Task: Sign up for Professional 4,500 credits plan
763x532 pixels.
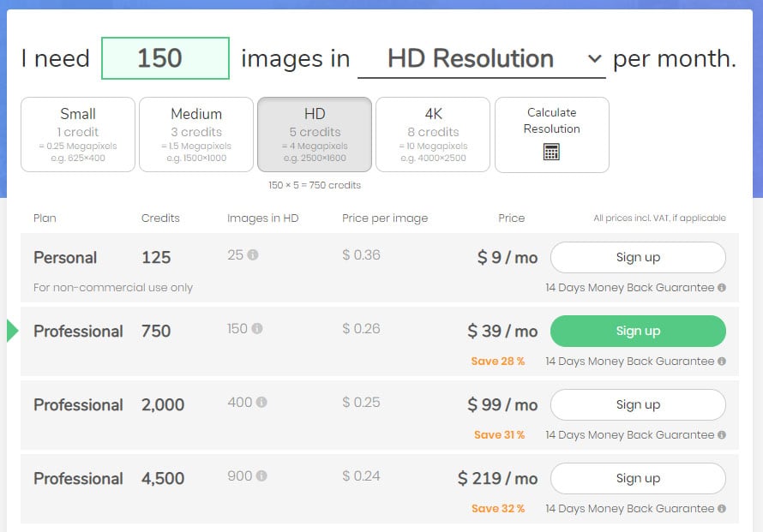Action: click(x=638, y=478)
